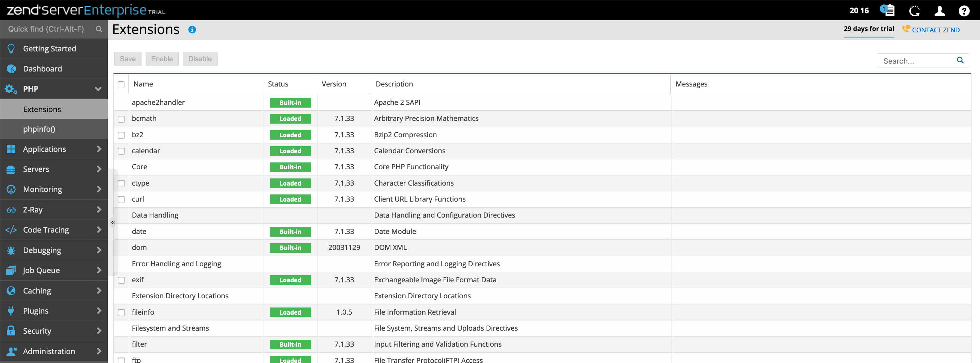
Task: Click the Disable button
Action: click(x=200, y=59)
